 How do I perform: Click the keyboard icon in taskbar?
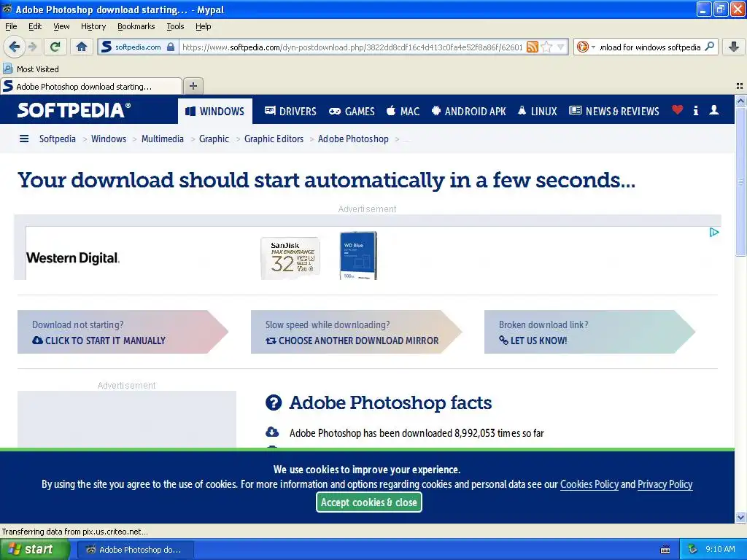point(665,550)
